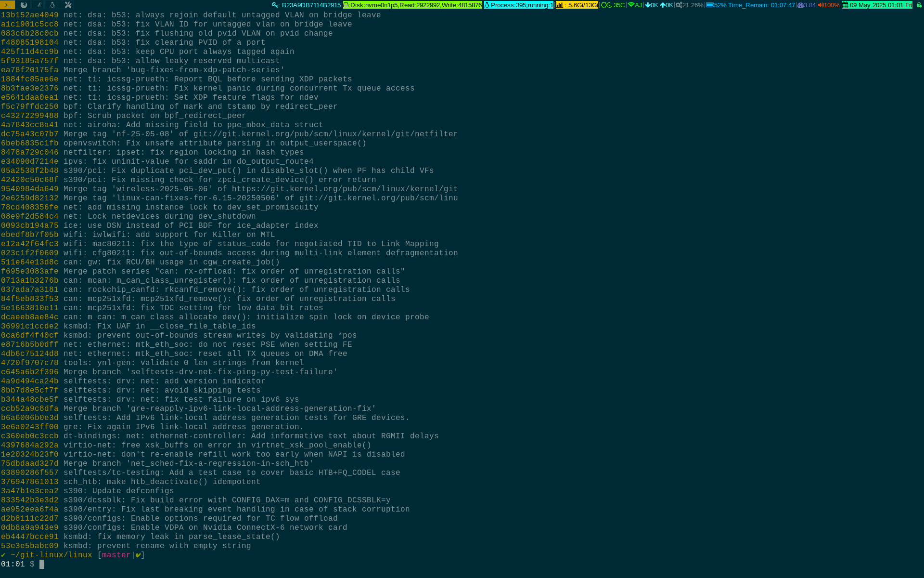Click the Process count penguin indicator
The image size is (924, 578).
519,5
